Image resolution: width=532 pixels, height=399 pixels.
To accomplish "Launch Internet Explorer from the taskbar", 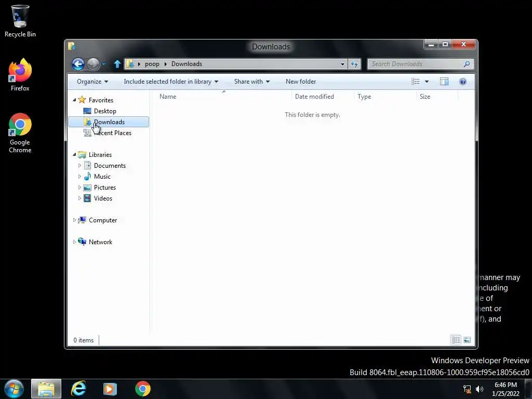I will coord(78,389).
